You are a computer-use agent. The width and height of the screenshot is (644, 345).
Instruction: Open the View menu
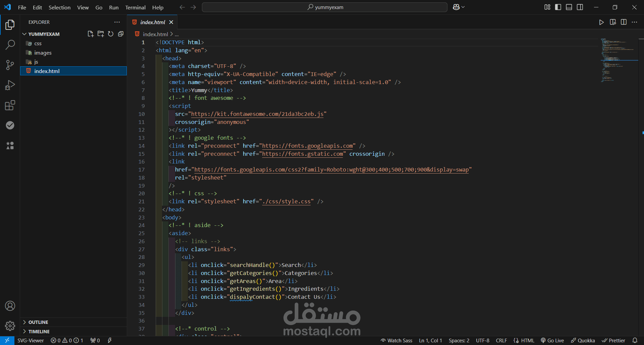click(x=83, y=7)
